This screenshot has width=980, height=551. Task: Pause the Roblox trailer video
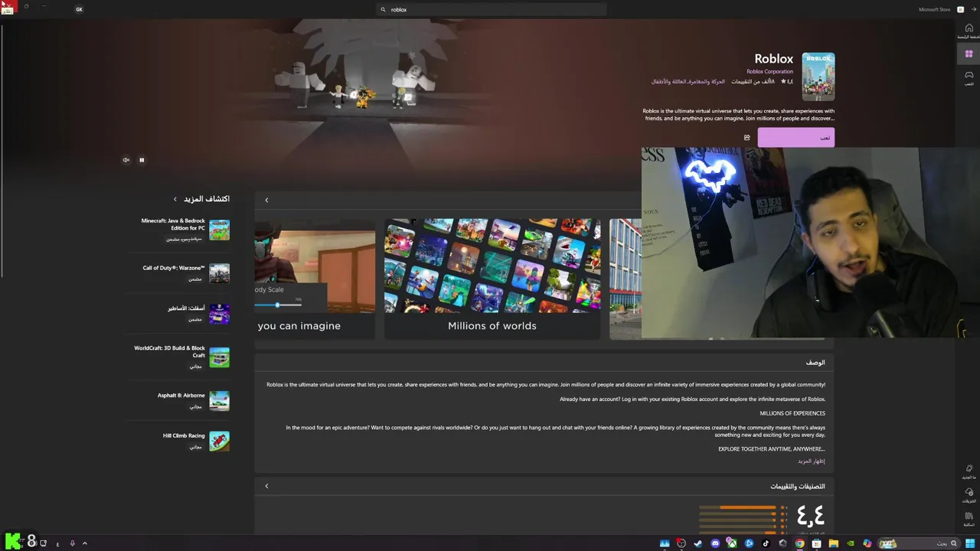(142, 160)
